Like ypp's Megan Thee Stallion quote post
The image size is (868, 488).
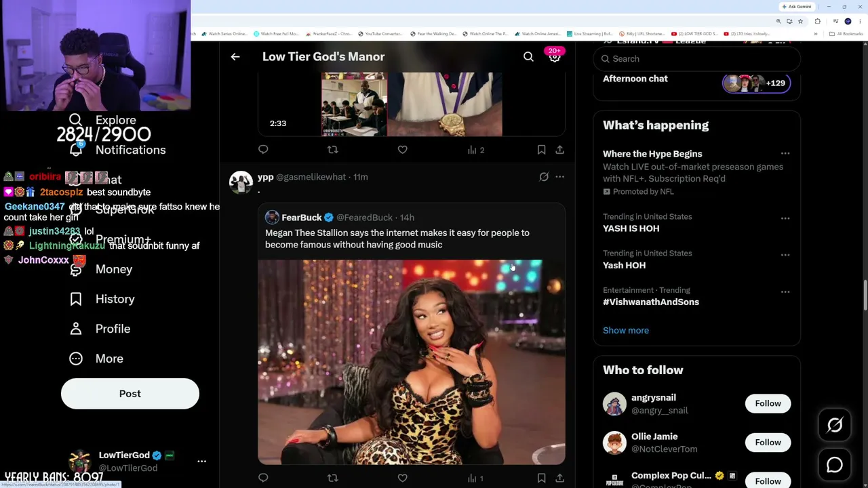402,478
